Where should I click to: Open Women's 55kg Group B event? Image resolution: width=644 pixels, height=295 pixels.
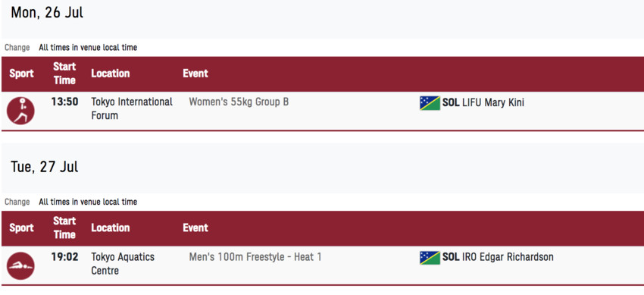coord(239,102)
